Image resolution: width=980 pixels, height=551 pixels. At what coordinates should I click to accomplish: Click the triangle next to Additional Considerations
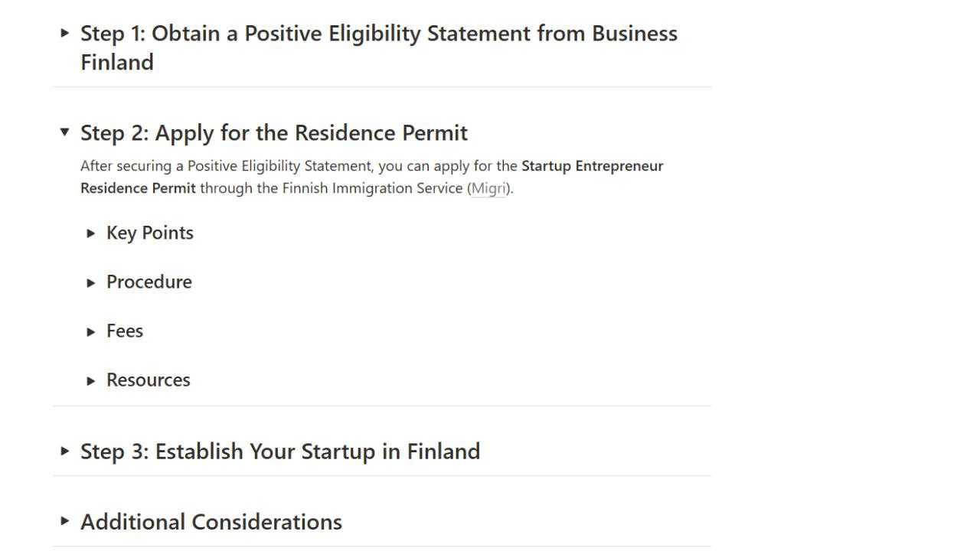click(x=64, y=521)
